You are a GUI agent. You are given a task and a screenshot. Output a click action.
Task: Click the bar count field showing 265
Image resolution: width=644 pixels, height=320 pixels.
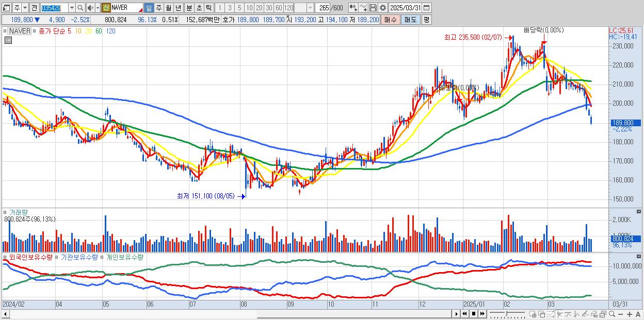(x=324, y=8)
